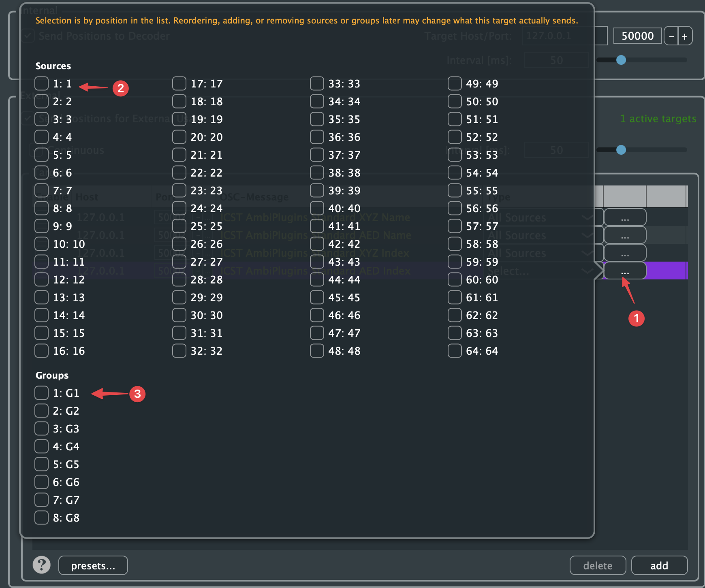Open the help question mark icon
The image size is (705, 588).
click(x=41, y=565)
